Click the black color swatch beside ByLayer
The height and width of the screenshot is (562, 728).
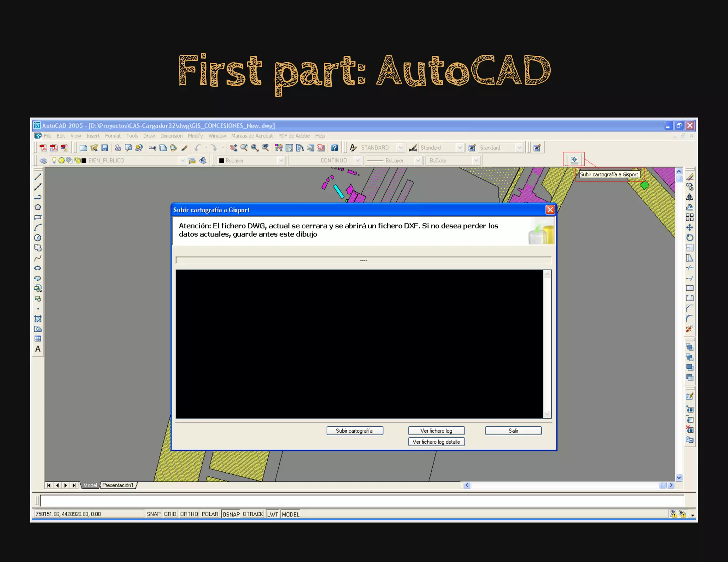[x=221, y=161]
